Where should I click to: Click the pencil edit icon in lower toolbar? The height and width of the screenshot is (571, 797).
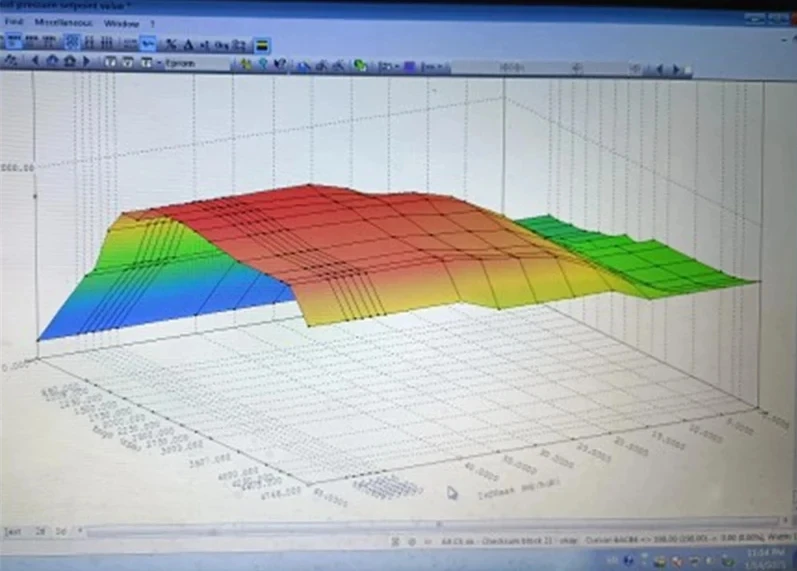11,61
